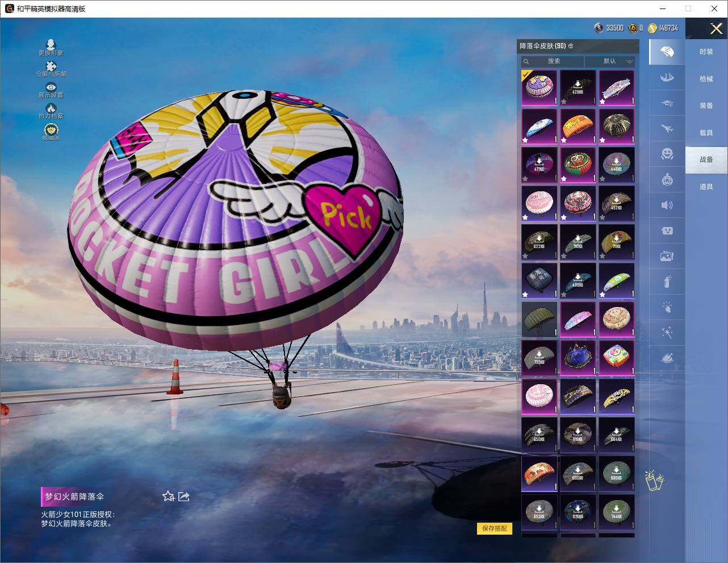
Task: Close the wardrobe with the X icon
Action: click(717, 28)
